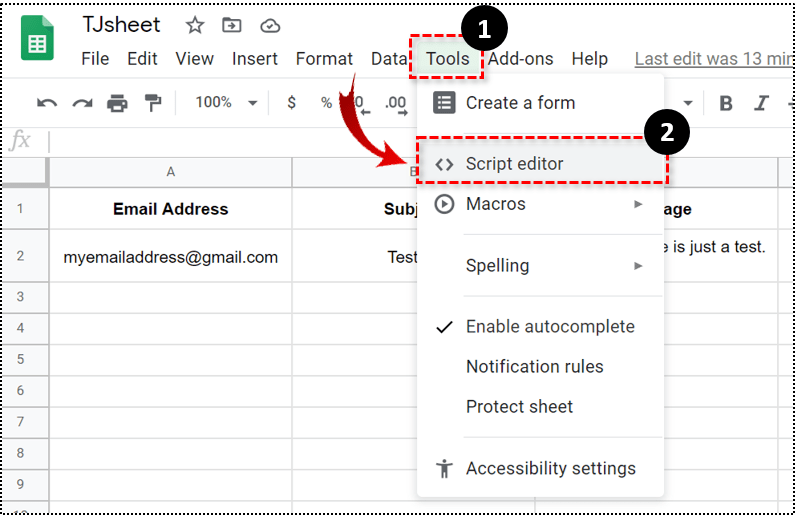This screenshot has width=795, height=515.
Task: Open the 100% zoom dropdown
Action: [226, 102]
